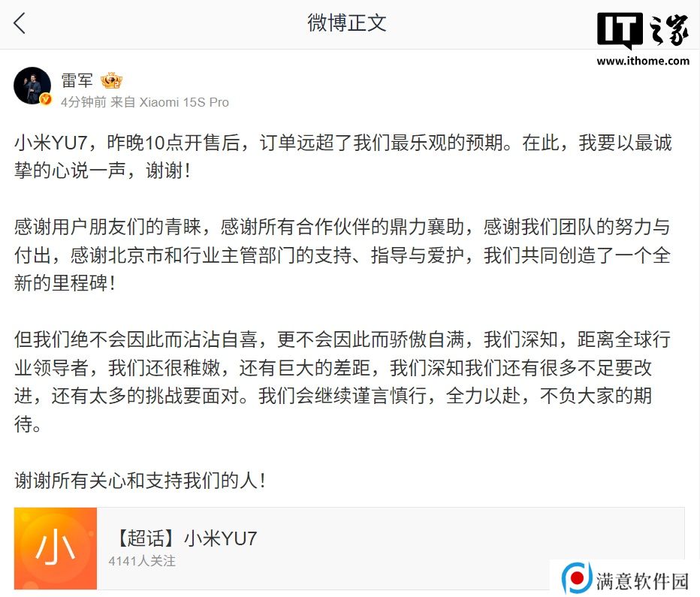This screenshot has width=700, height=597.
Task: Click the line 谢谢所有关心和支持我们的人
Action: click(x=140, y=481)
